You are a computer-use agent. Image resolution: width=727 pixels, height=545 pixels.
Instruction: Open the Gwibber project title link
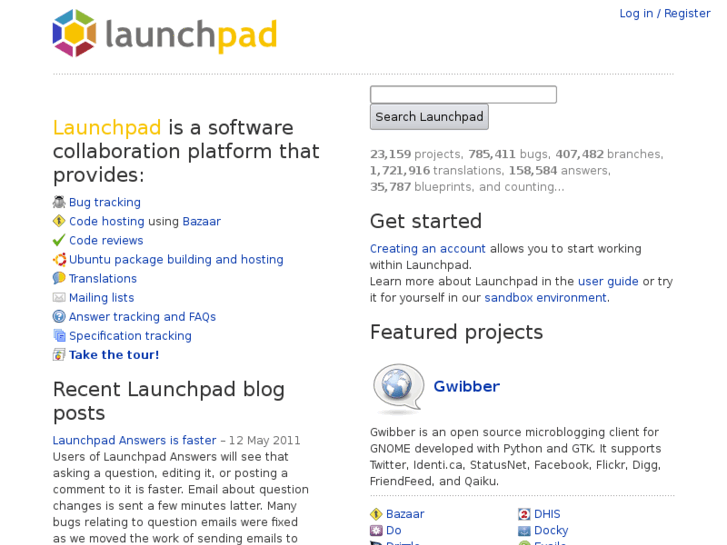pyautogui.click(x=466, y=386)
